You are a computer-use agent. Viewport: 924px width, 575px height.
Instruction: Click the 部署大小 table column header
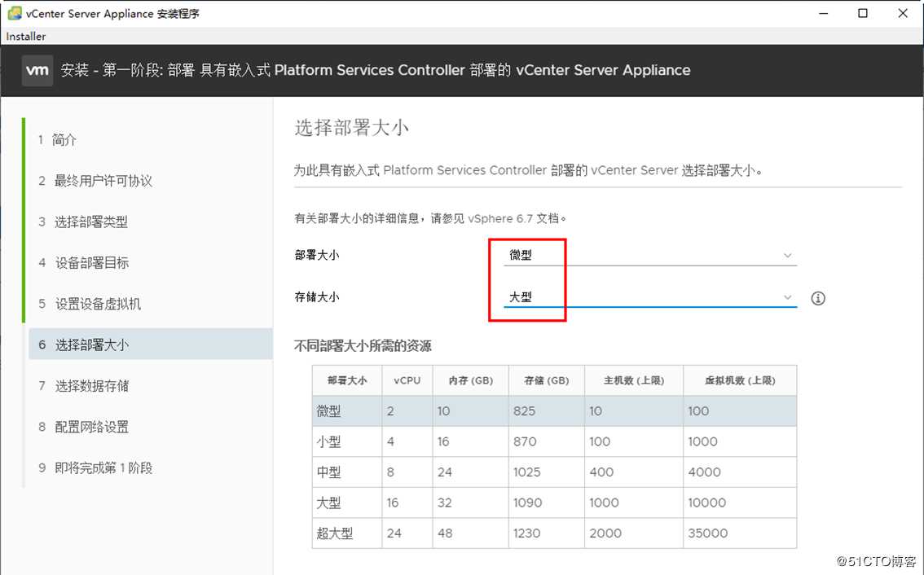point(347,380)
